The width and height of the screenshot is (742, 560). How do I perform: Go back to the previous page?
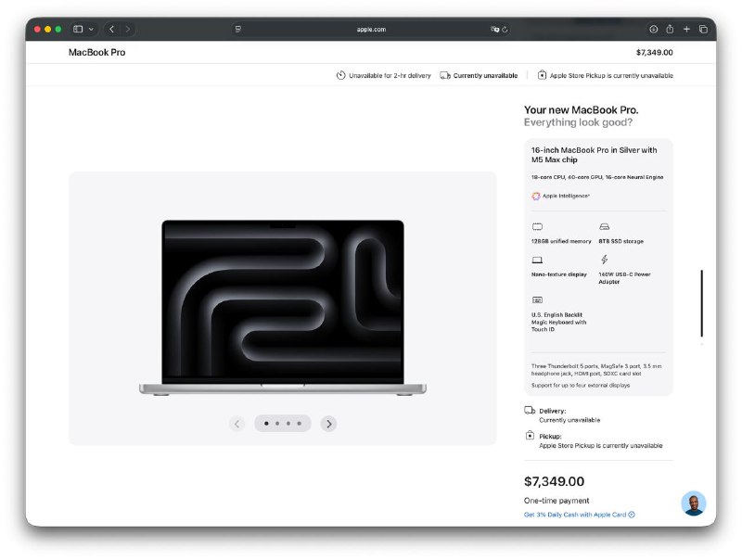click(x=111, y=30)
